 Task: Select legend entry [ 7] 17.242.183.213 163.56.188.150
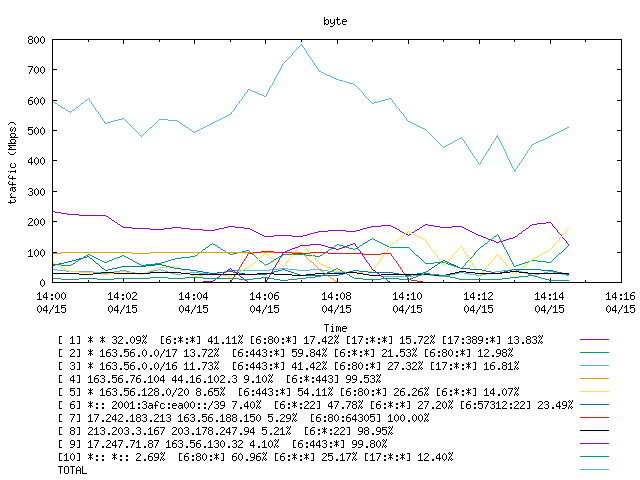(243, 418)
